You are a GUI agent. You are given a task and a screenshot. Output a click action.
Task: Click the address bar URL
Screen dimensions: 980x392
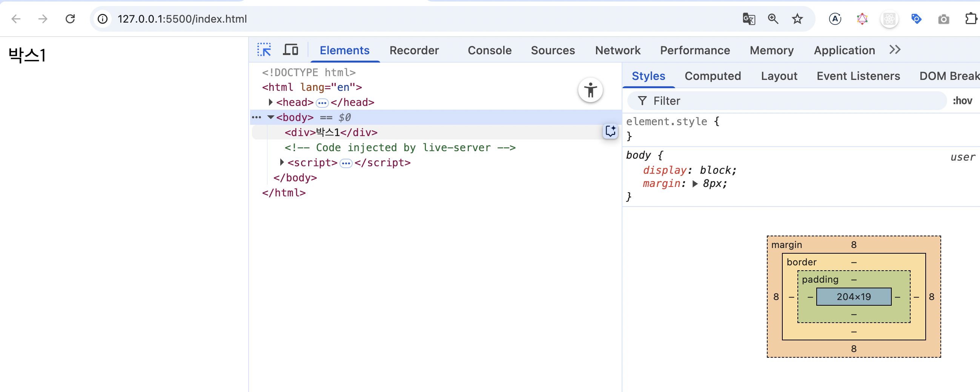click(182, 19)
